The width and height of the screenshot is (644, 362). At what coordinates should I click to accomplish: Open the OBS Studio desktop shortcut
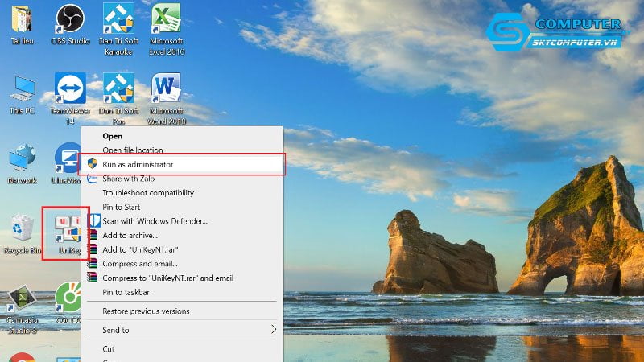click(70, 19)
